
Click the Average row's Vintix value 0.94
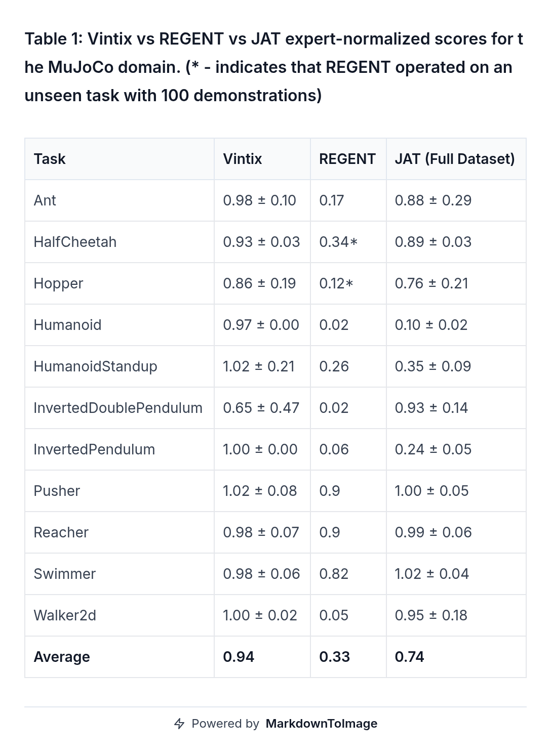point(239,657)
